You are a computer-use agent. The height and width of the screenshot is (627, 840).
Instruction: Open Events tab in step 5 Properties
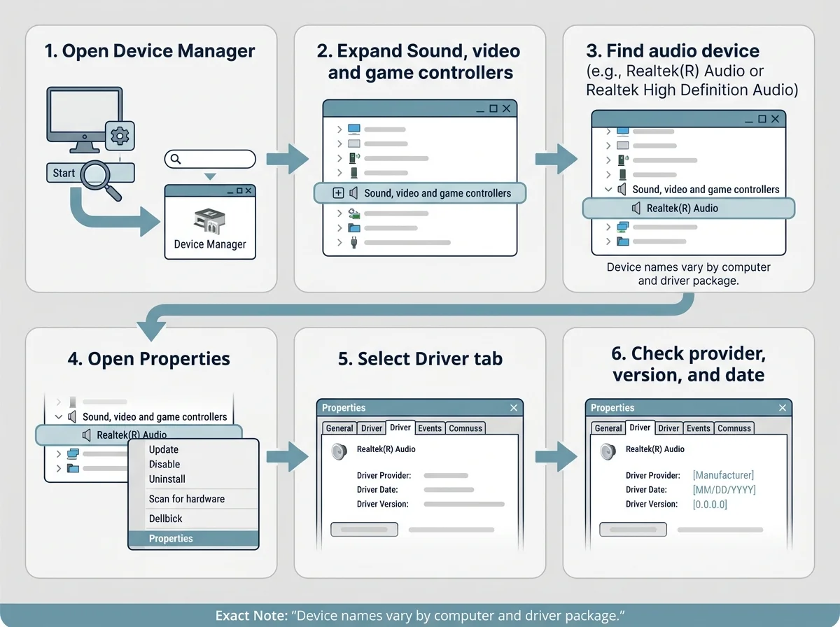(x=430, y=428)
